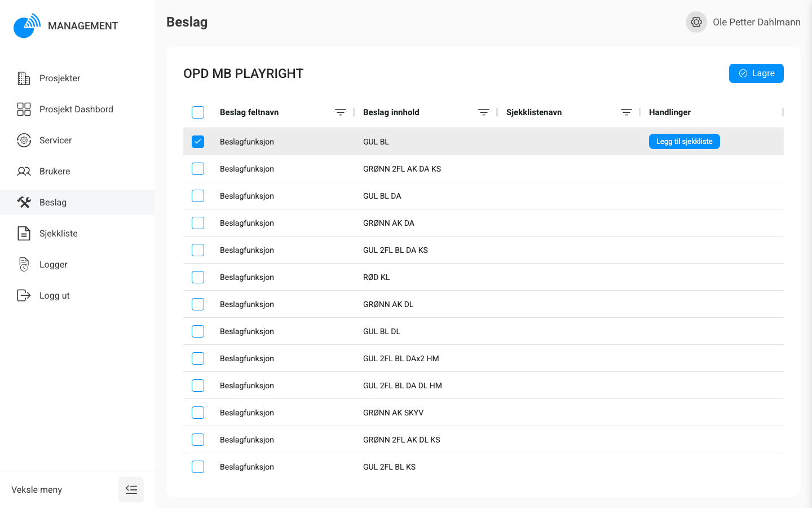The height and width of the screenshot is (508, 812).
Task: Select the GRØNN AK DL row checkbox
Action: point(198,304)
